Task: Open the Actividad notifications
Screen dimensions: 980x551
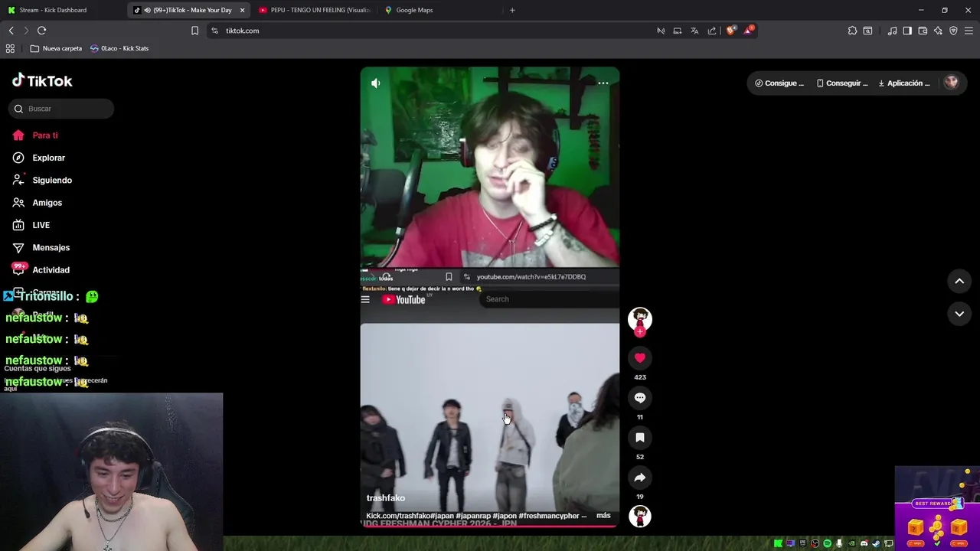Action: coord(41,270)
